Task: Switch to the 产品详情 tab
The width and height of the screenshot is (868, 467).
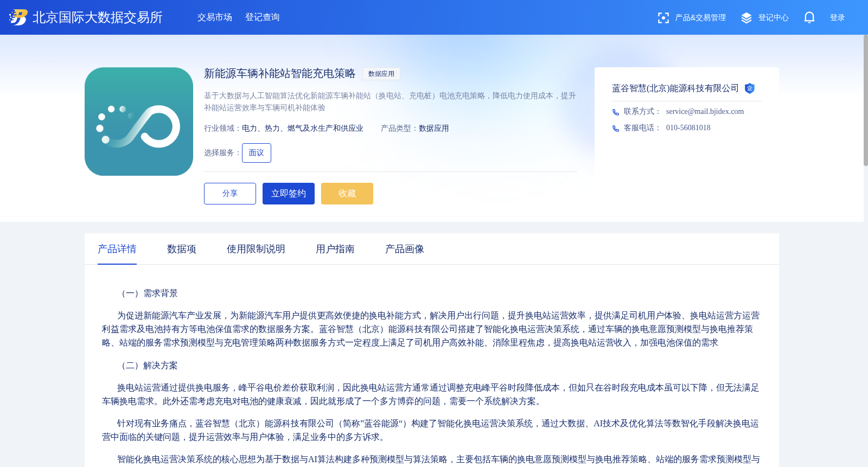Action: pyautogui.click(x=117, y=249)
